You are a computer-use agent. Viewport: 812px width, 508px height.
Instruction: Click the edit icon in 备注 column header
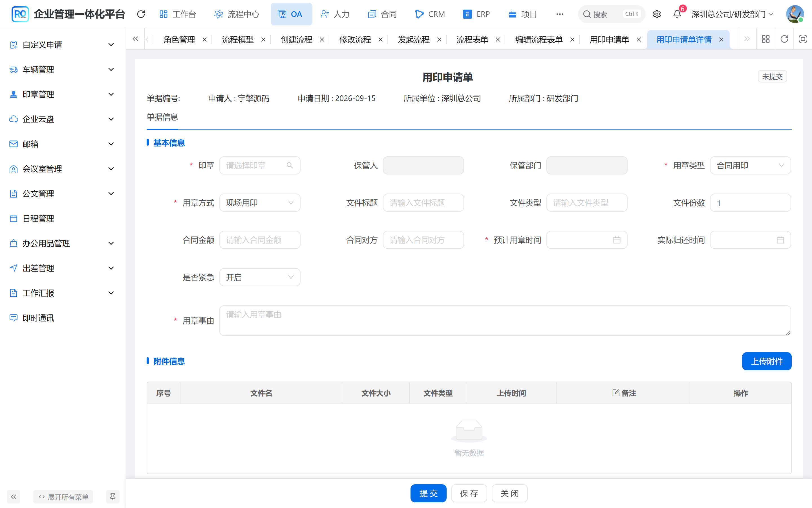pos(616,393)
